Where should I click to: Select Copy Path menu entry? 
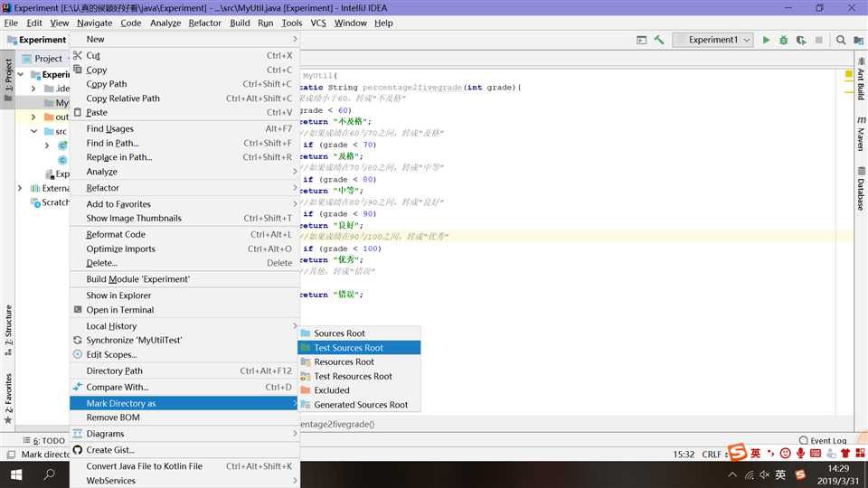coord(184,84)
